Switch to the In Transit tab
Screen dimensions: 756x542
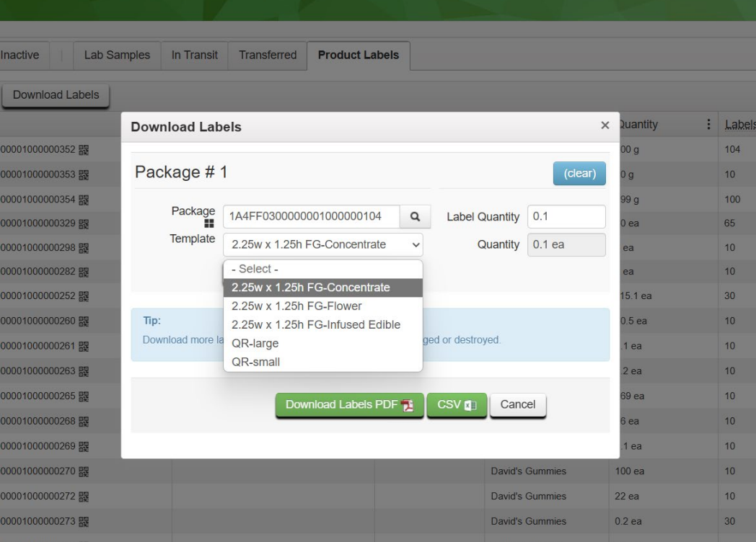tap(195, 55)
